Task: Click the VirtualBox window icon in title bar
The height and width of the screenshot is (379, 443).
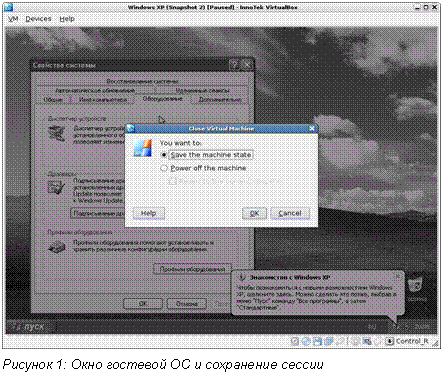Action: pos(8,7)
